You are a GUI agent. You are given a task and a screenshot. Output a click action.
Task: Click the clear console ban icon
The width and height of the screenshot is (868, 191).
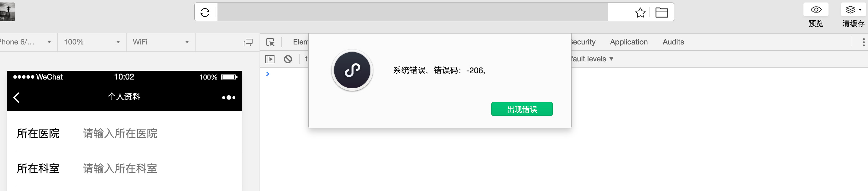[x=288, y=59]
